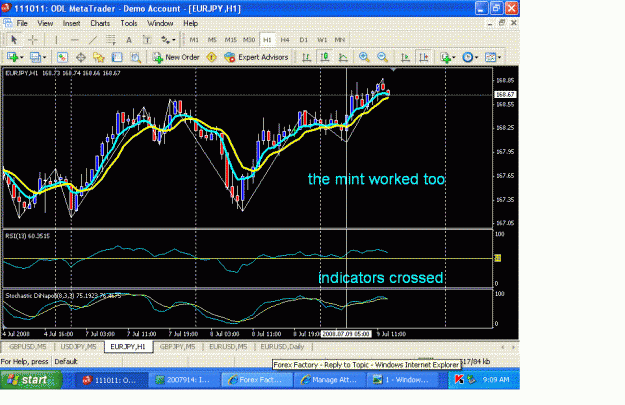
Task: Open the Strategy Tester icon
Action: (136, 57)
